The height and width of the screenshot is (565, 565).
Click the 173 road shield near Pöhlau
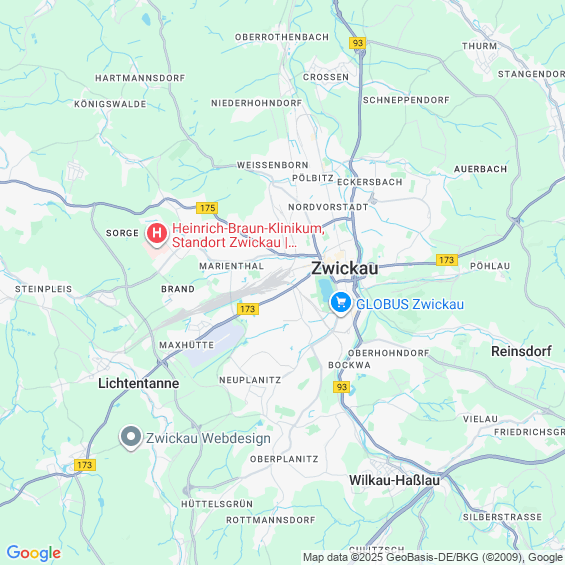[447, 260]
